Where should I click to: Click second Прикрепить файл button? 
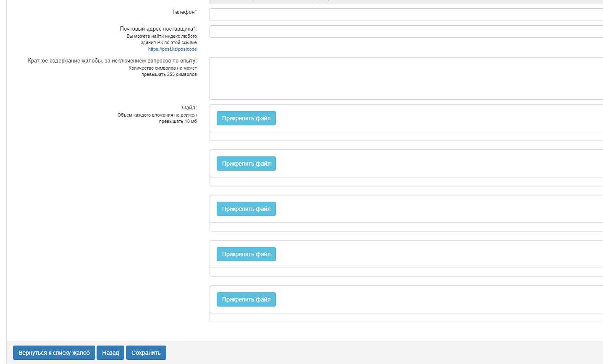coord(246,164)
